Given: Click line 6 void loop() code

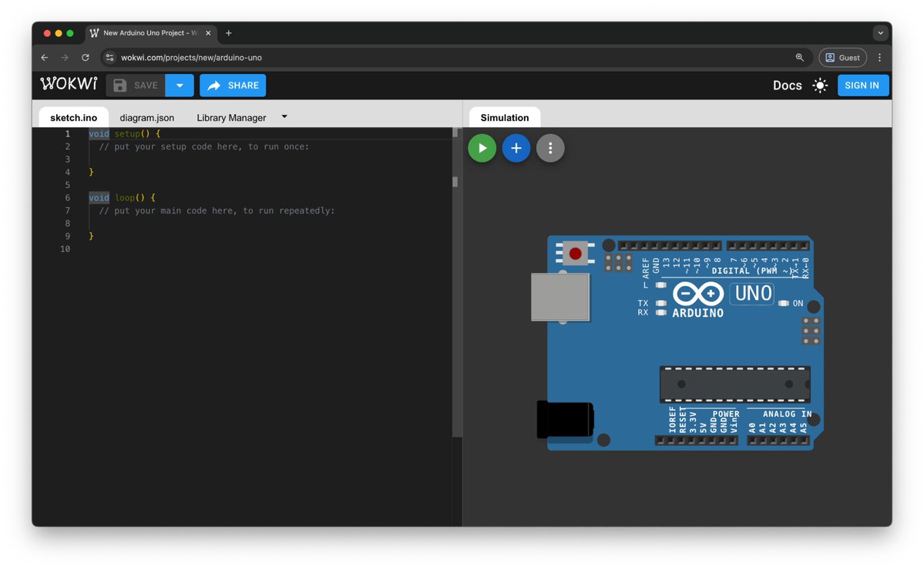Looking at the screenshot, I should click(122, 197).
